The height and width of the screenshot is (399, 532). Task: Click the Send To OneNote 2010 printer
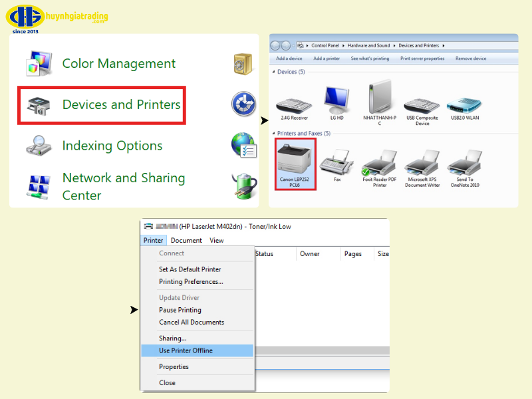(465, 164)
